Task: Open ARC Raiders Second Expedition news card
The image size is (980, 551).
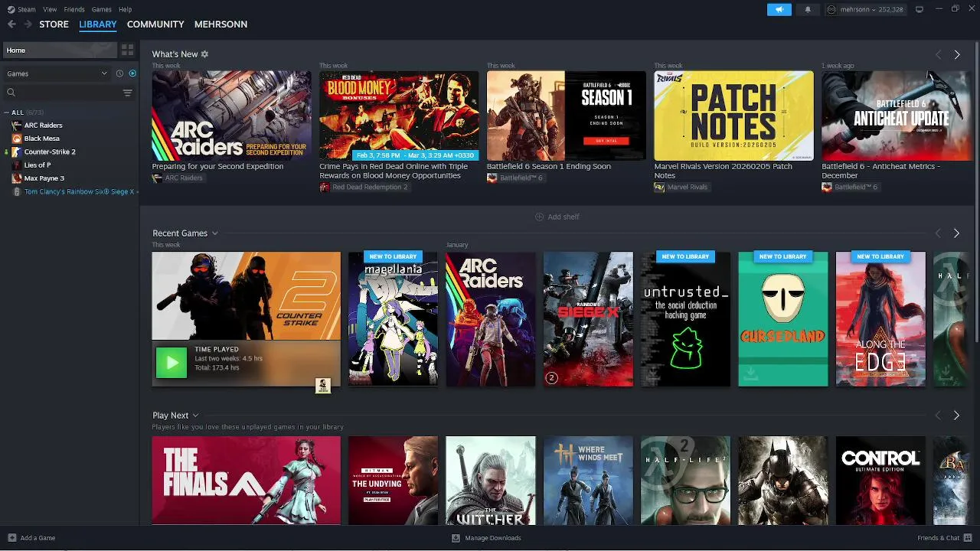Action: tap(231, 116)
